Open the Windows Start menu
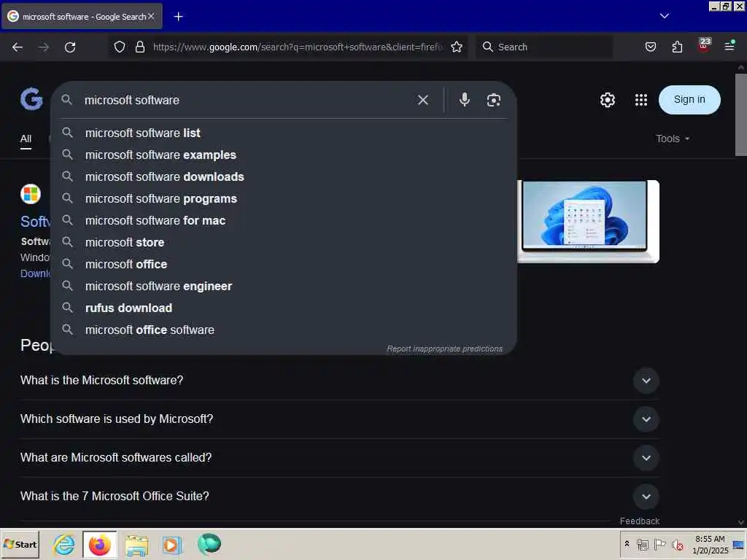 point(20,544)
